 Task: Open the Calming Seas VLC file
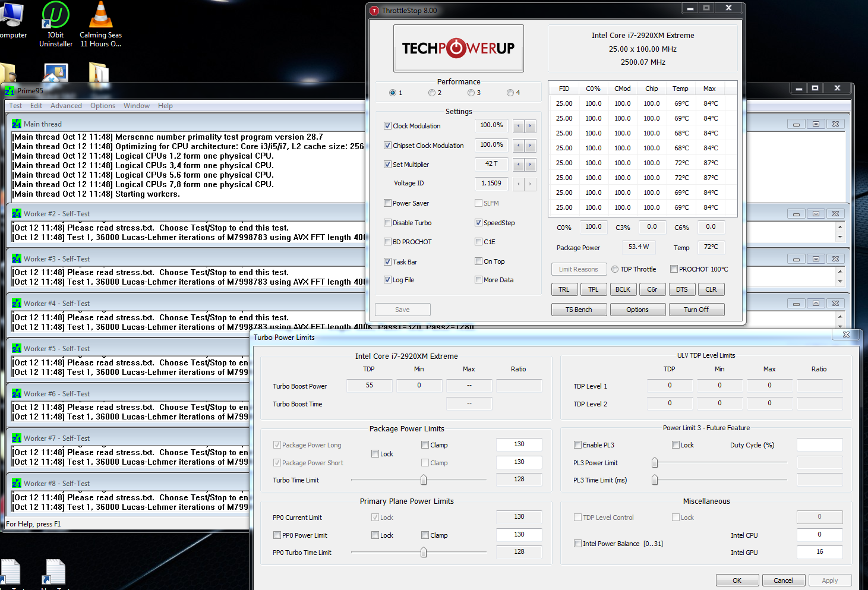100,24
